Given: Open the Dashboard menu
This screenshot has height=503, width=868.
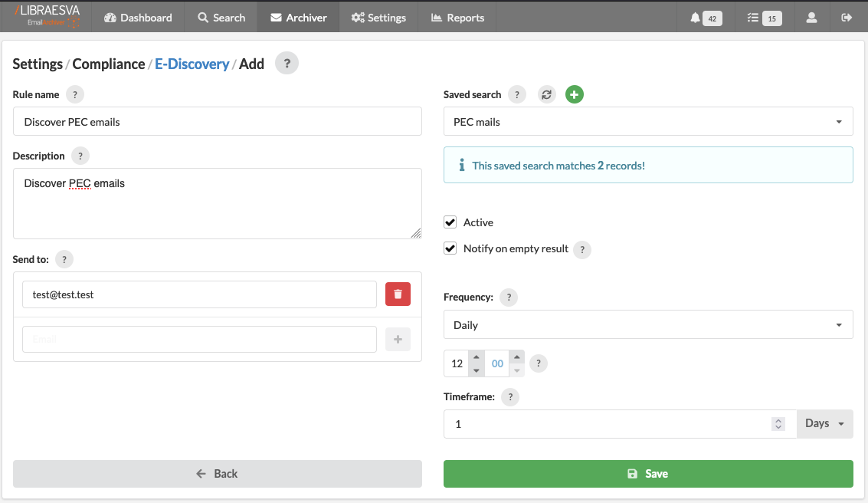Looking at the screenshot, I should [x=138, y=18].
